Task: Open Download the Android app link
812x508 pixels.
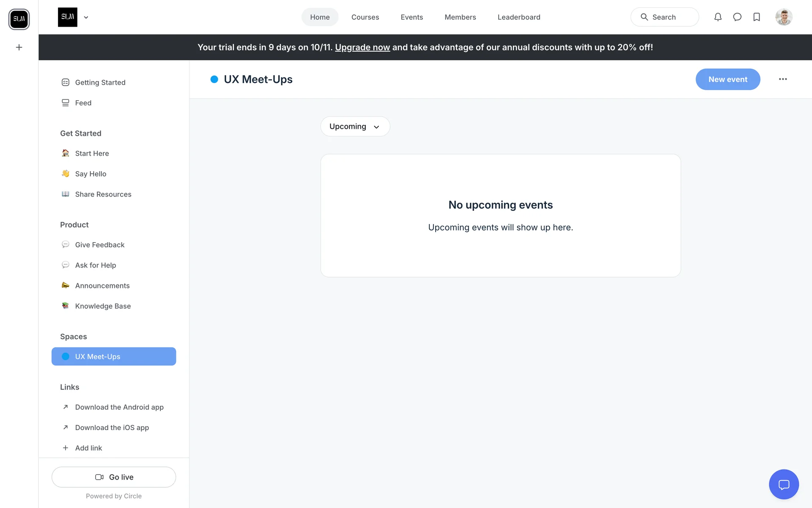Action: (x=119, y=407)
